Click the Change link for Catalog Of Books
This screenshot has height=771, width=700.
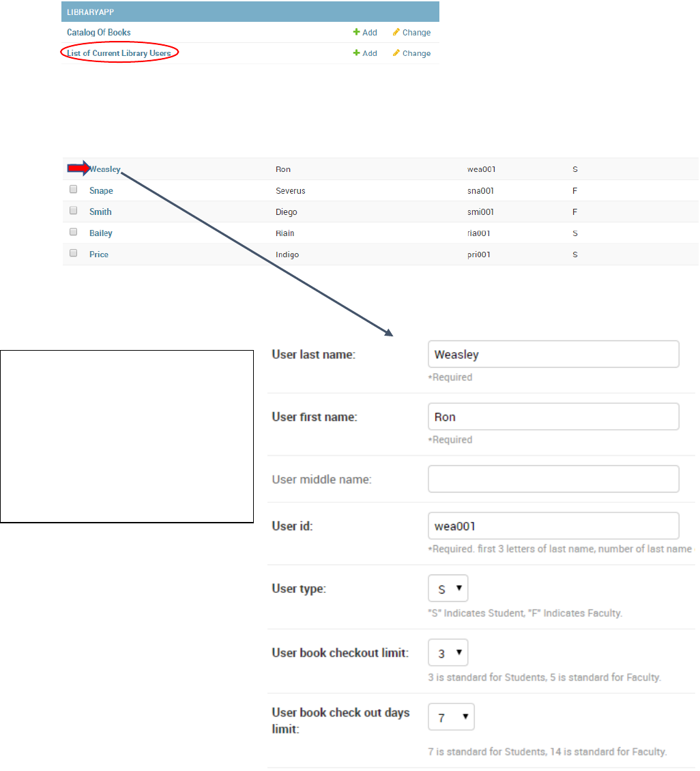click(416, 33)
